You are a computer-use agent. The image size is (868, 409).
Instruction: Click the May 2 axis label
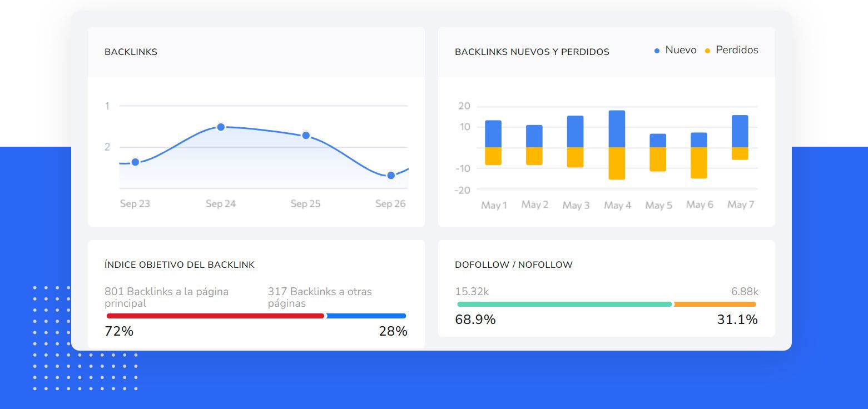[535, 205]
